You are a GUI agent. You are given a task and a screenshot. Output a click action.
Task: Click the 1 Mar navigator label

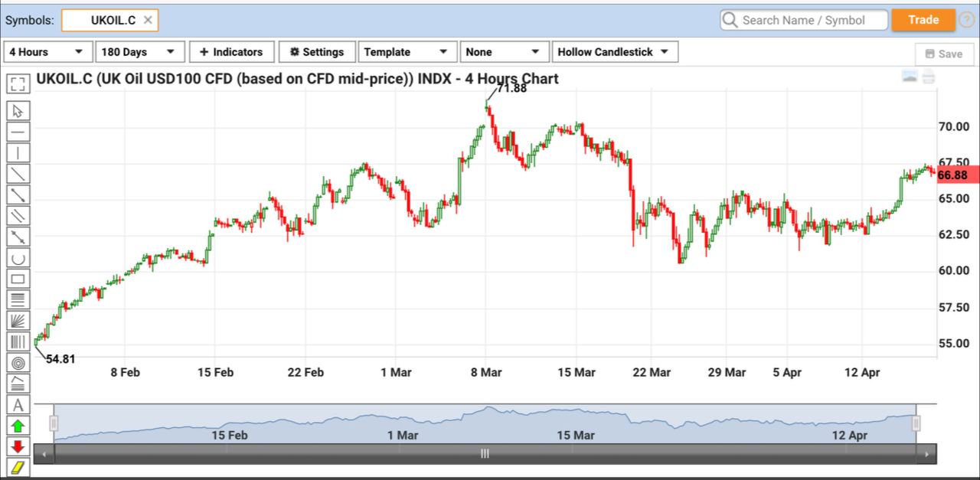pos(402,436)
